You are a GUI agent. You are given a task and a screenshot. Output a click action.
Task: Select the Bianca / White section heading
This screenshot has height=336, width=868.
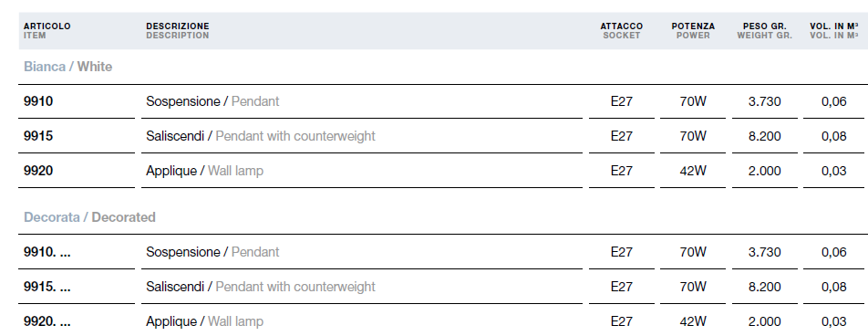click(68, 67)
